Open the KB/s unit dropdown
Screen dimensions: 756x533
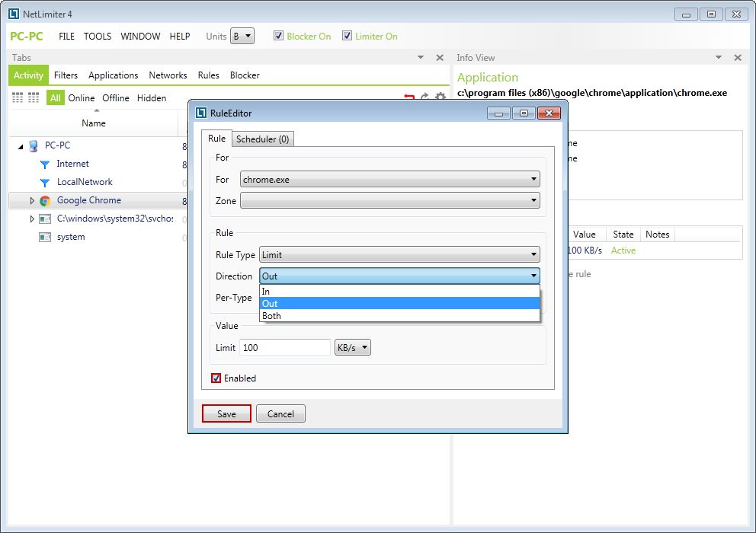click(x=352, y=347)
